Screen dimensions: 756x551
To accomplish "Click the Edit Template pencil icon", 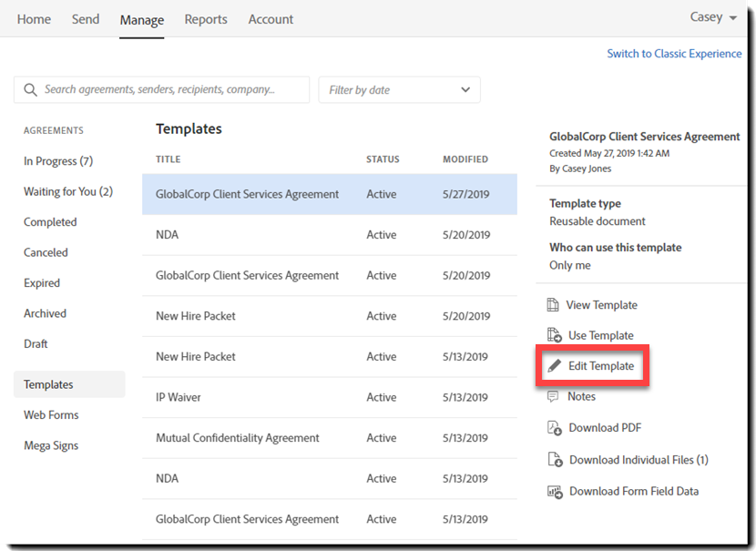I will [554, 366].
